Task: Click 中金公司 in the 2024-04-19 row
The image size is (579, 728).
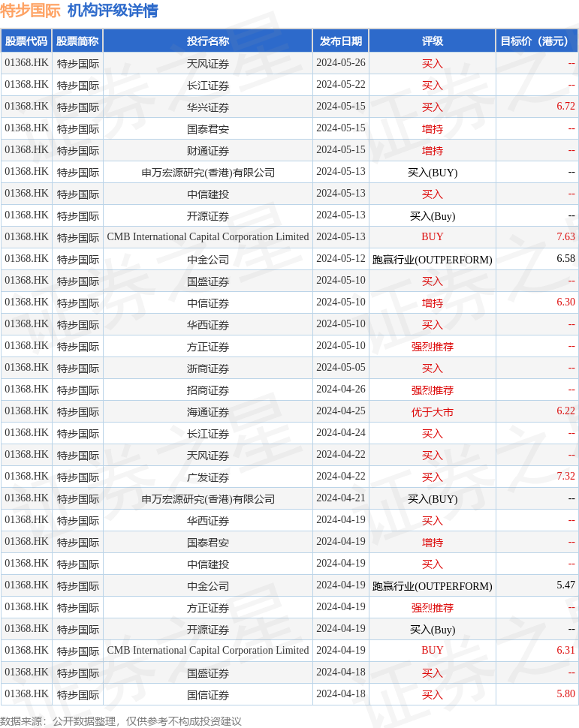Action: point(208,586)
